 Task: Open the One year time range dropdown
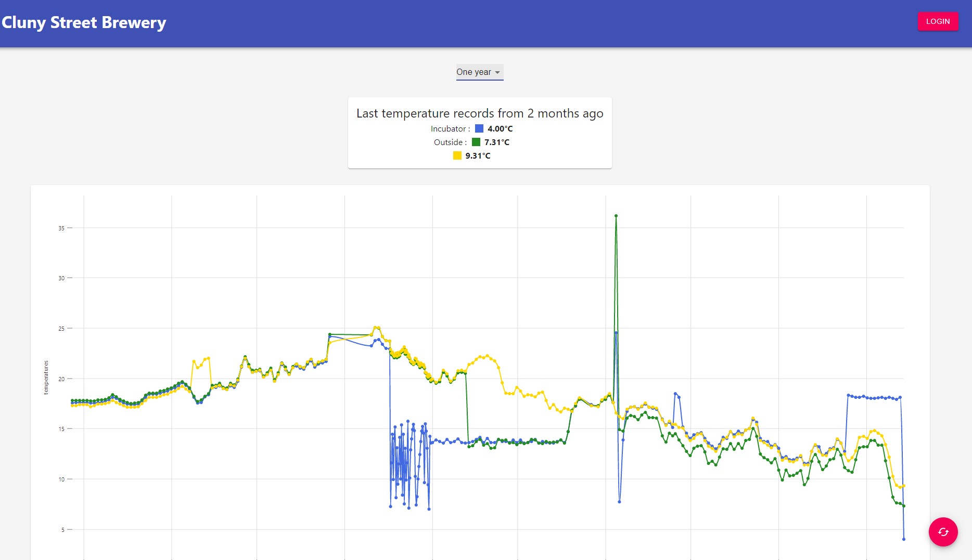[x=479, y=72]
